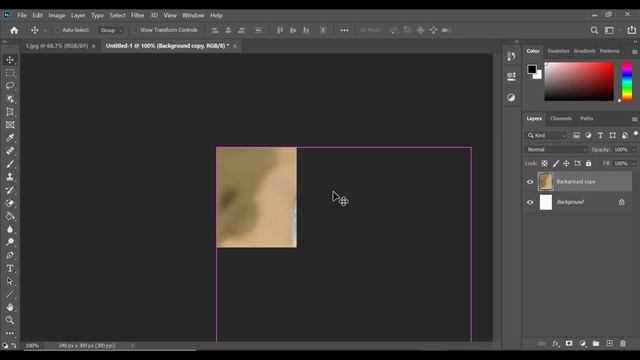The height and width of the screenshot is (360, 640).
Task: Select the Path Selection tool
Action: coord(10,281)
